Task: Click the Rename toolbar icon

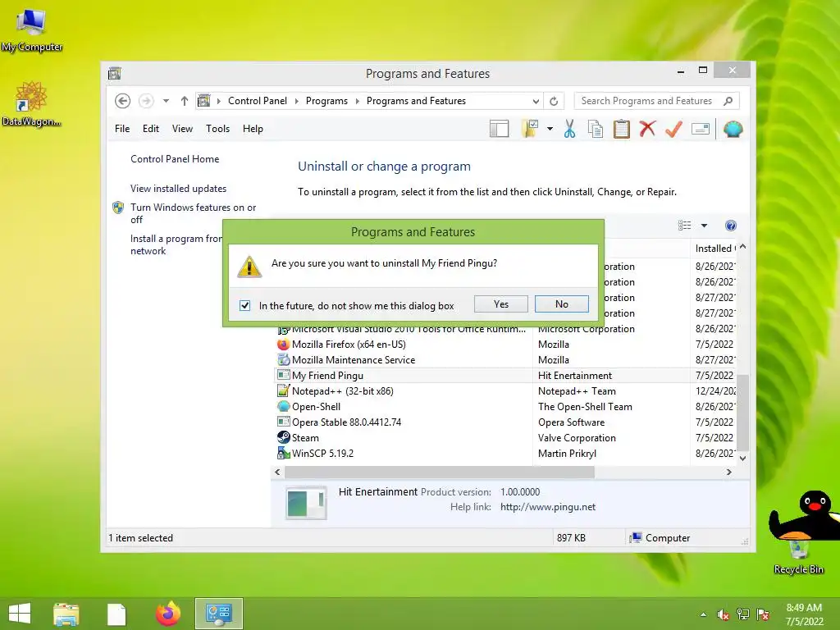Action: (701, 129)
